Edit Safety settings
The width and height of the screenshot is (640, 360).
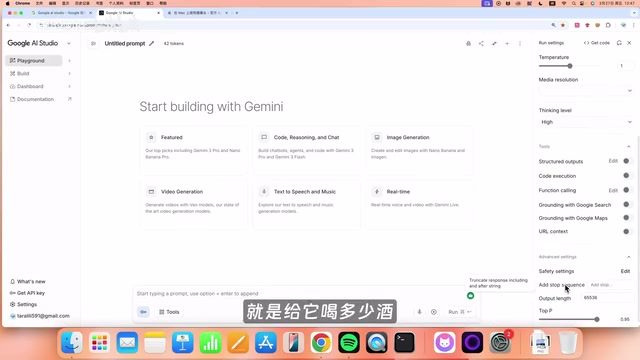click(x=625, y=271)
